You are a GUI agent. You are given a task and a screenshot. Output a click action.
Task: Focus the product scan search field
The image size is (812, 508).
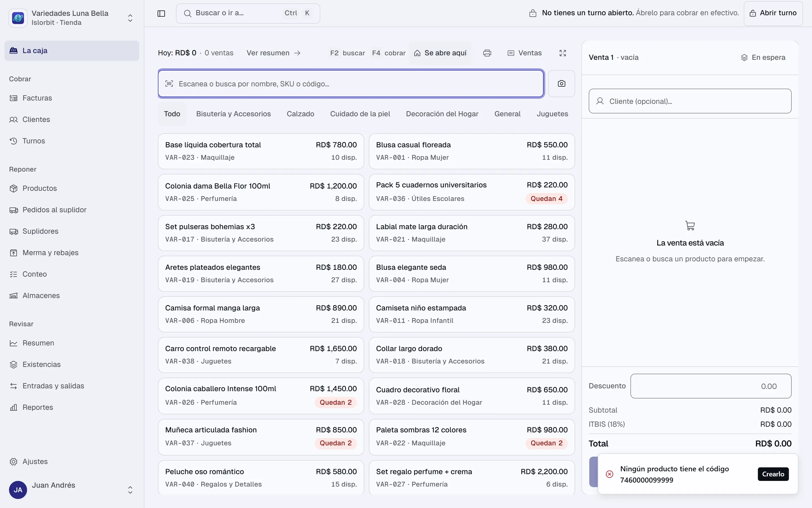pyautogui.click(x=351, y=84)
